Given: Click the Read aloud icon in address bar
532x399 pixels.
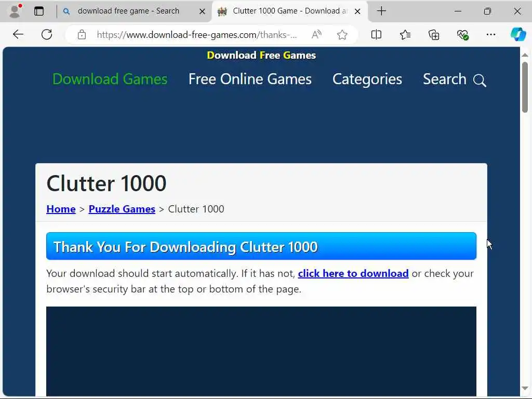Looking at the screenshot, I should [316, 34].
